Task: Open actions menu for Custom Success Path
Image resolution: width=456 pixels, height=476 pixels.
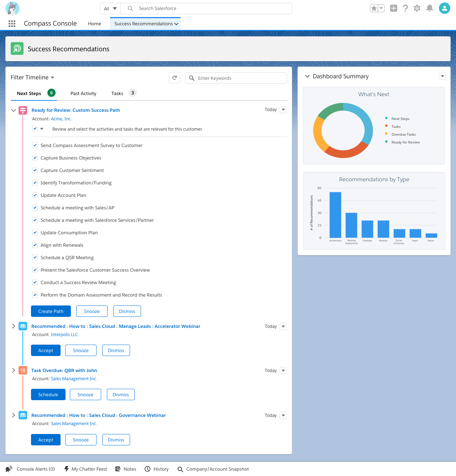Action: pyautogui.click(x=283, y=110)
